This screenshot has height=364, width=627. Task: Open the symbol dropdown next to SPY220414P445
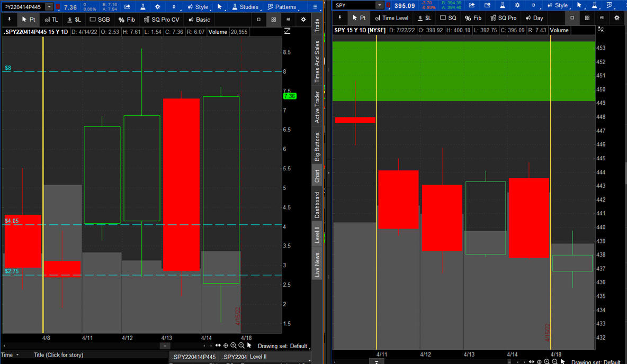49,7
